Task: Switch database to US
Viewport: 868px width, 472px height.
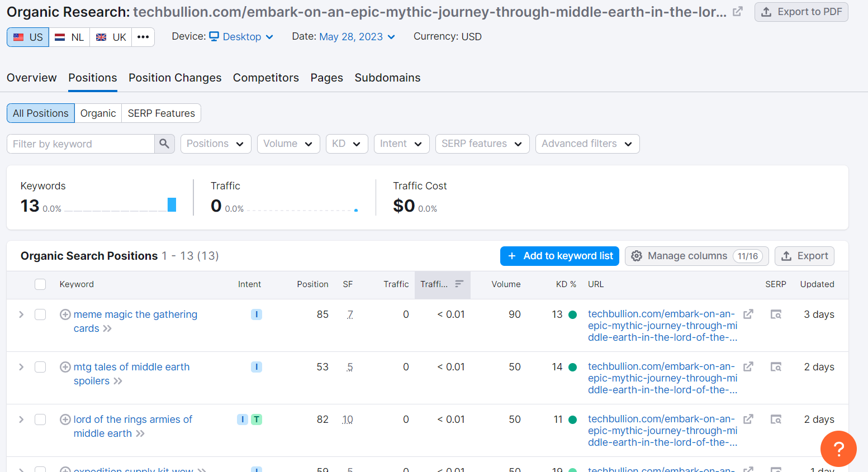Action: click(28, 37)
